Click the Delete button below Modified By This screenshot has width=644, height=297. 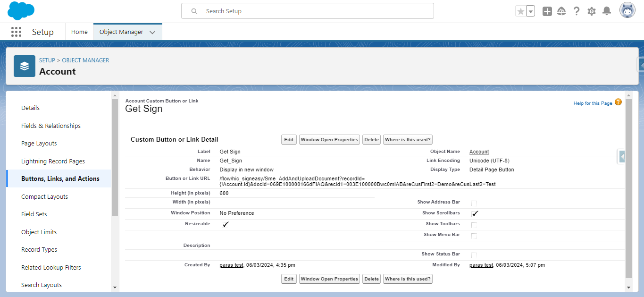[372, 279]
